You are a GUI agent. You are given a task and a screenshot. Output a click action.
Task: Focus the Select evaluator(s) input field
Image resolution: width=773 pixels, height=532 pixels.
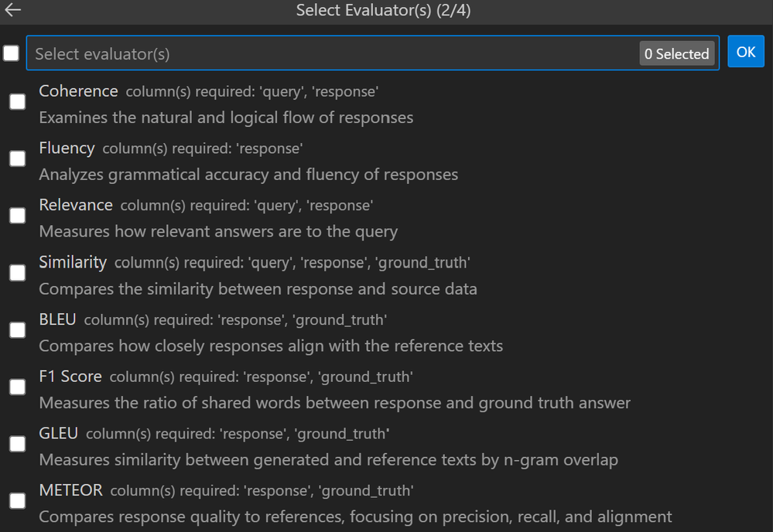(x=333, y=54)
